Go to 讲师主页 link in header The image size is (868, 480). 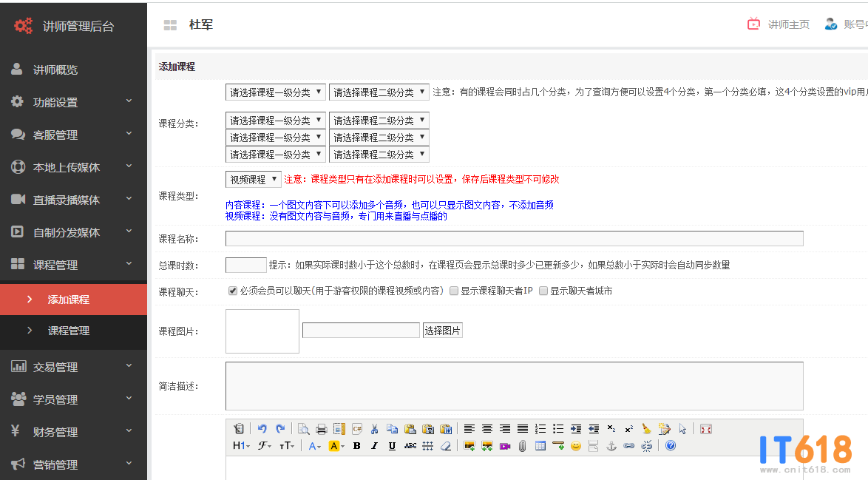coord(779,24)
